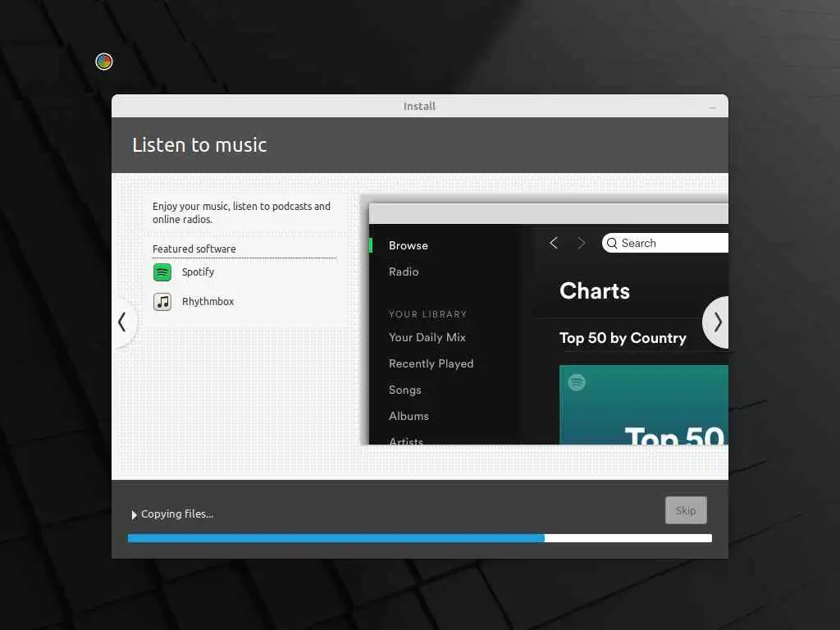Click the Spotify label text
The image size is (840, 630).
pos(199,272)
